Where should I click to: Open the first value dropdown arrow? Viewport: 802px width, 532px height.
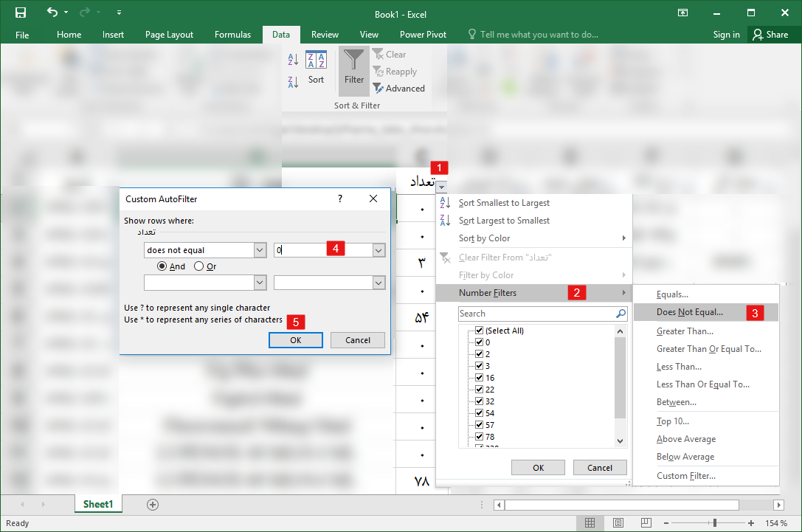coord(378,250)
